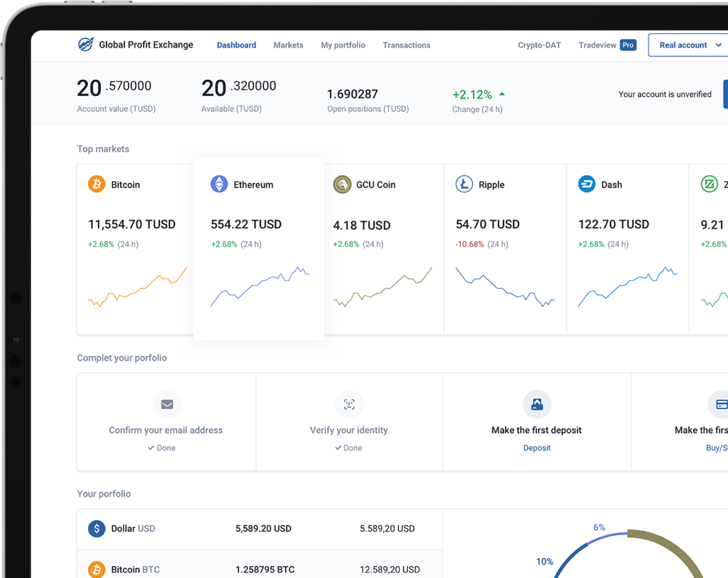This screenshot has height=578, width=728.
Task: Click the GCU Coin 4.18 TUSD price
Action: point(362,225)
